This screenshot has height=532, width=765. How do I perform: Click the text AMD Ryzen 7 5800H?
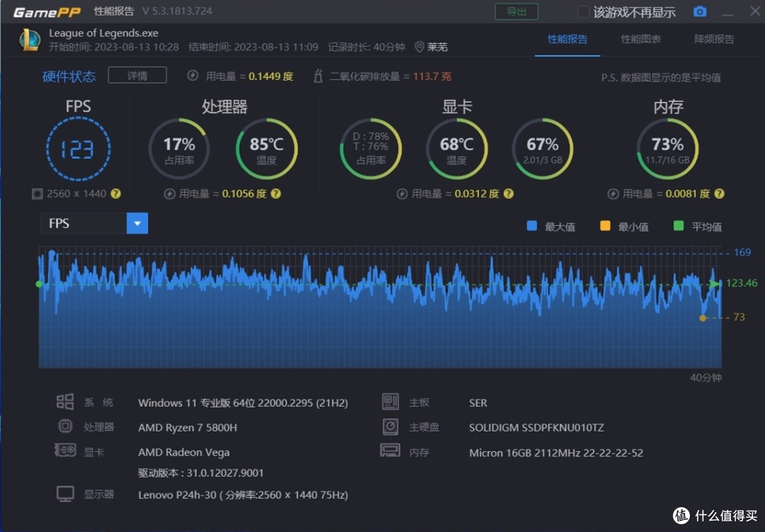[x=187, y=428]
